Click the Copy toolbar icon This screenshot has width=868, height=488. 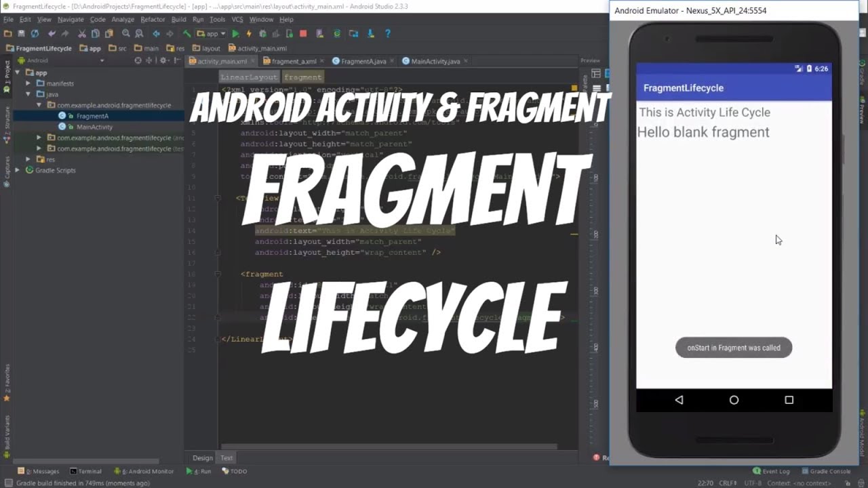pos(96,33)
